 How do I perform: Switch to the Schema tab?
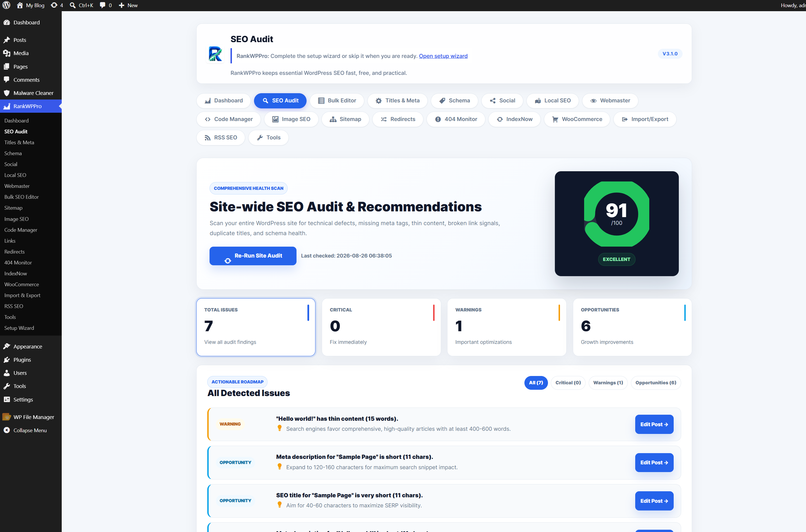[x=454, y=101]
